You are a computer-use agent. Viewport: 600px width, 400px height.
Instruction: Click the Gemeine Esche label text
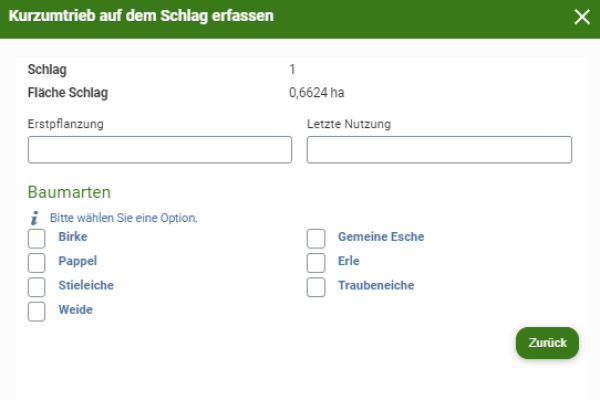click(381, 237)
